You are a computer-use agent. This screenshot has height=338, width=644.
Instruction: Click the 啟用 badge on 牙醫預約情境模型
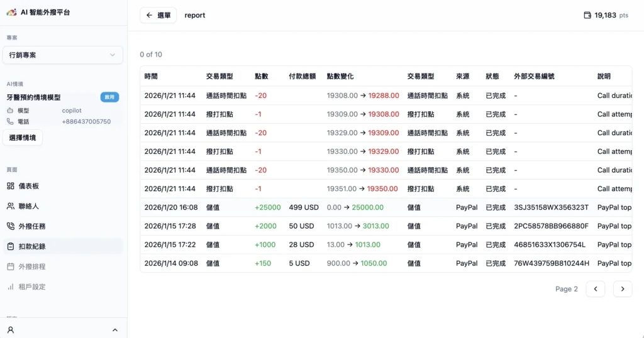click(109, 97)
